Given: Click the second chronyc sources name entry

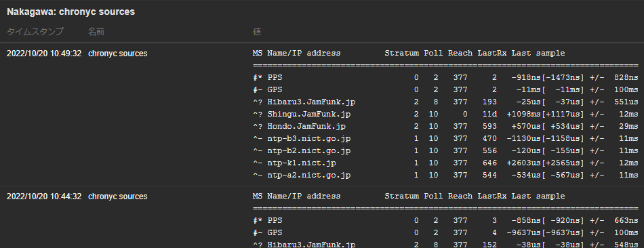Looking at the screenshot, I should pyautogui.click(x=117, y=197).
